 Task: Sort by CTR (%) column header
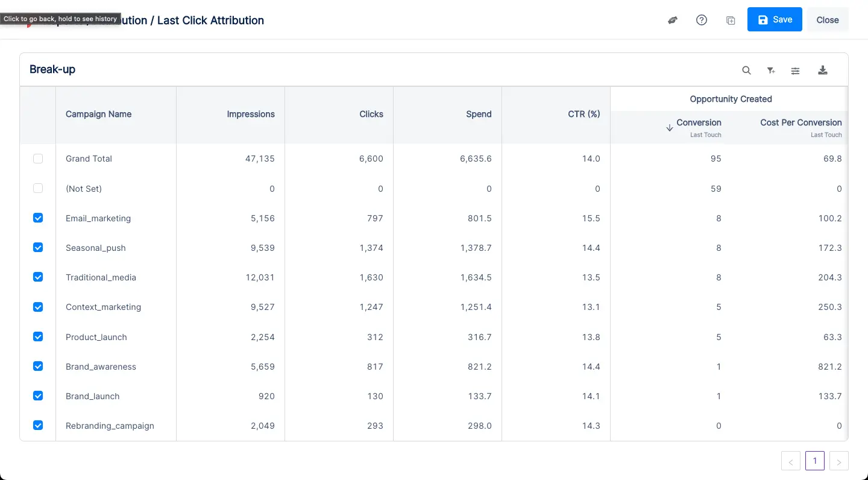tap(584, 114)
